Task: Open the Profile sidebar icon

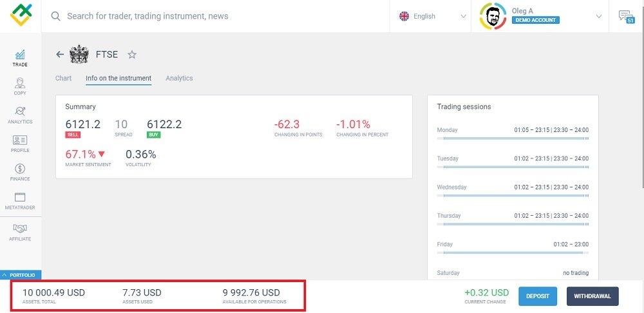Action: (20, 143)
